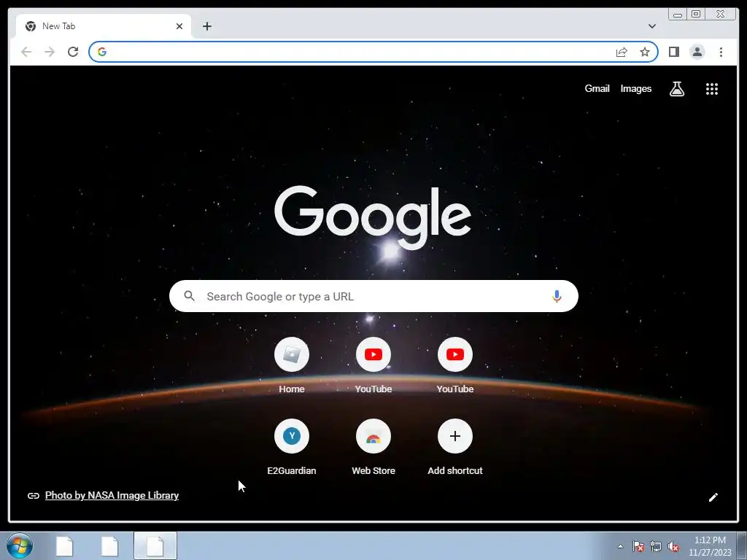Show hidden system tray icons
The width and height of the screenshot is (747, 560).
tap(620, 546)
